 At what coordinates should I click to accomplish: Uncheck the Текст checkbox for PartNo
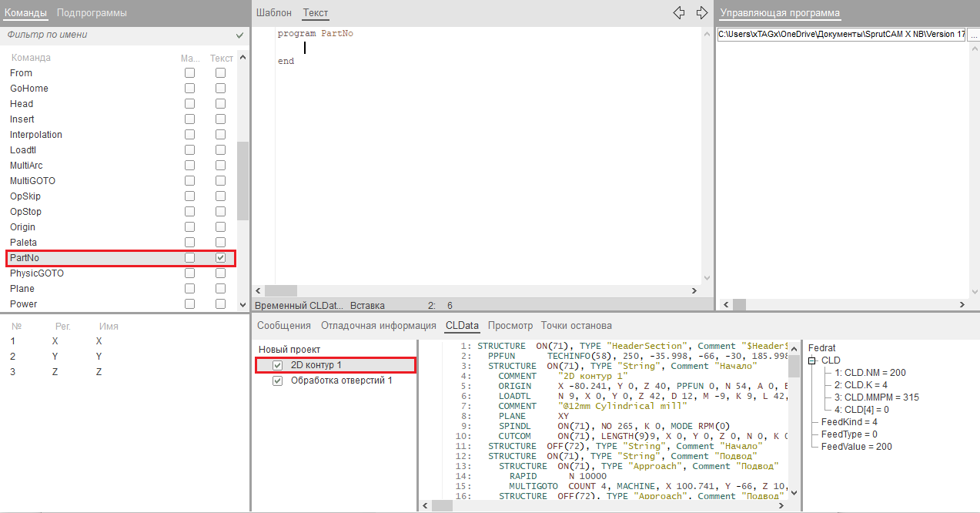[221, 258]
